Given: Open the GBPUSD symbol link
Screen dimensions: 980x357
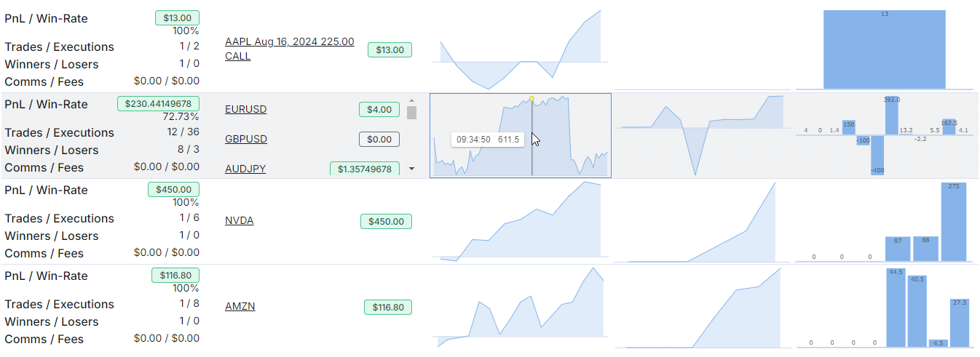Looking at the screenshot, I should (246, 139).
